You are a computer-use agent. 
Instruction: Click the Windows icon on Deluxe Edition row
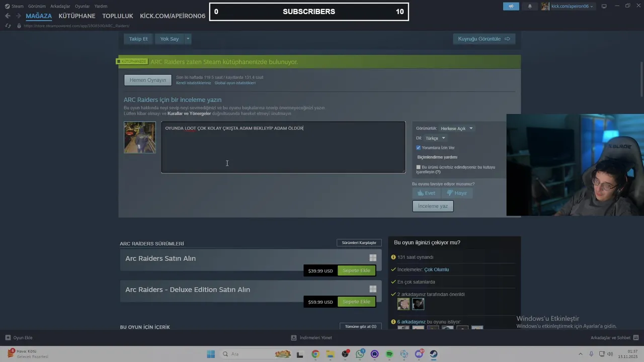point(373,289)
